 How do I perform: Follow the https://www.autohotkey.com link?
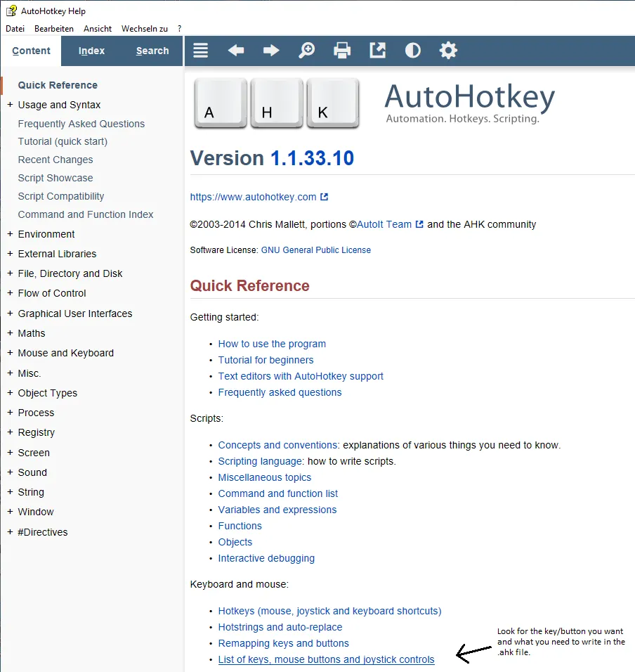click(253, 197)
